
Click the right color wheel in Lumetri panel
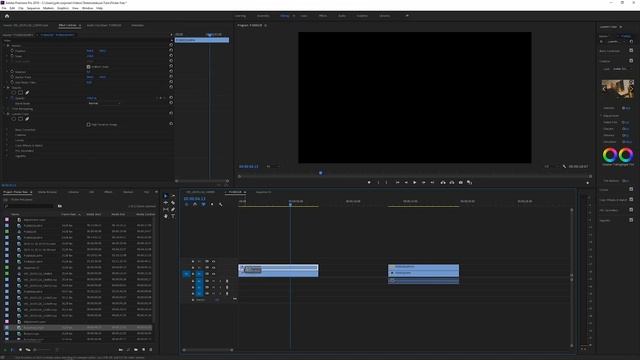pos(626,155)
